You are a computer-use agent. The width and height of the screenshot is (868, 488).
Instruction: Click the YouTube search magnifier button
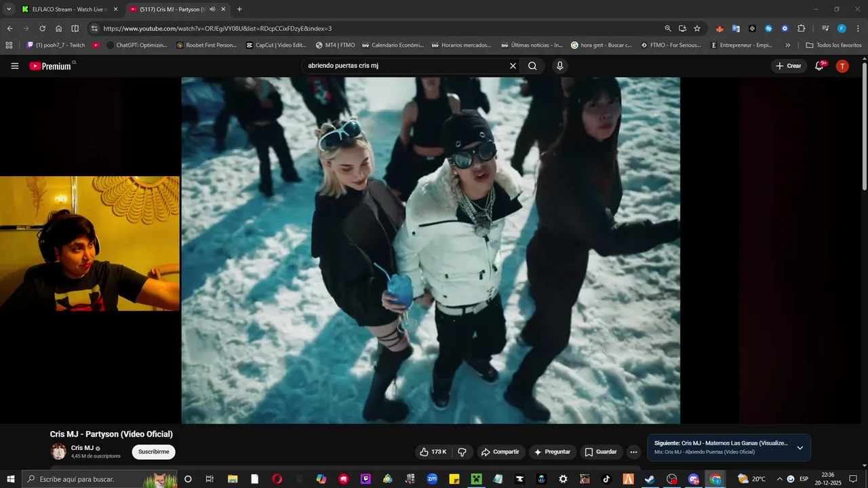point(532,66)
